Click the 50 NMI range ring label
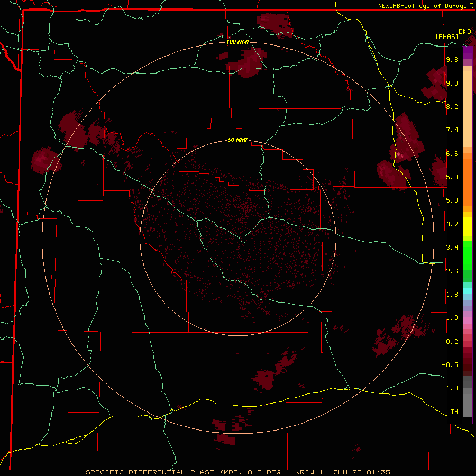This screenshot has width=476, height=476. pos(237,140)
